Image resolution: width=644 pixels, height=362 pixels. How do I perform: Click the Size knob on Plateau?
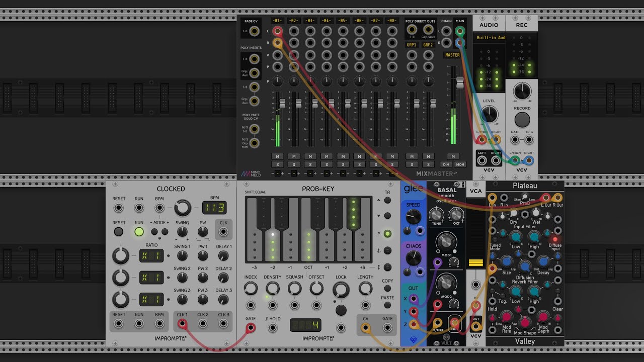[507, 261]
